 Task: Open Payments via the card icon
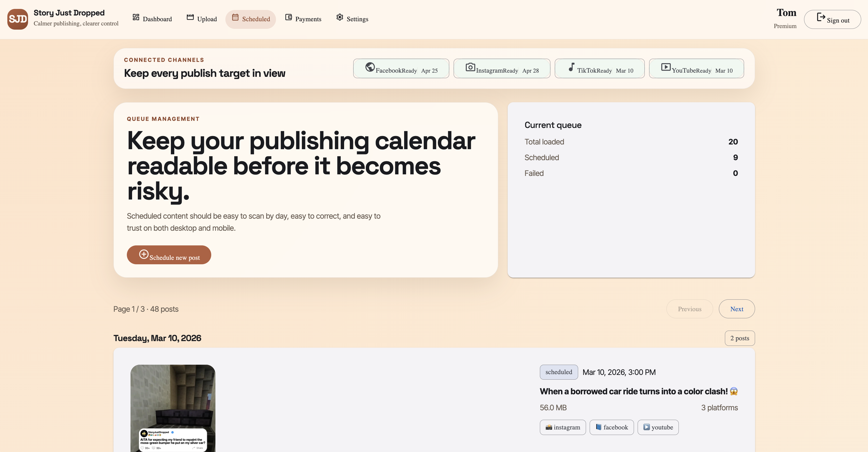289,17
